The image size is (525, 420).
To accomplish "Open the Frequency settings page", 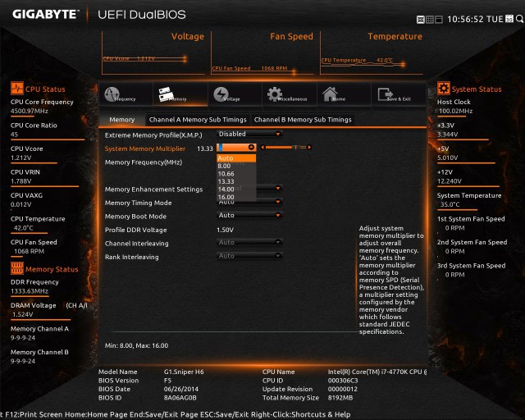I will point(126,94).
